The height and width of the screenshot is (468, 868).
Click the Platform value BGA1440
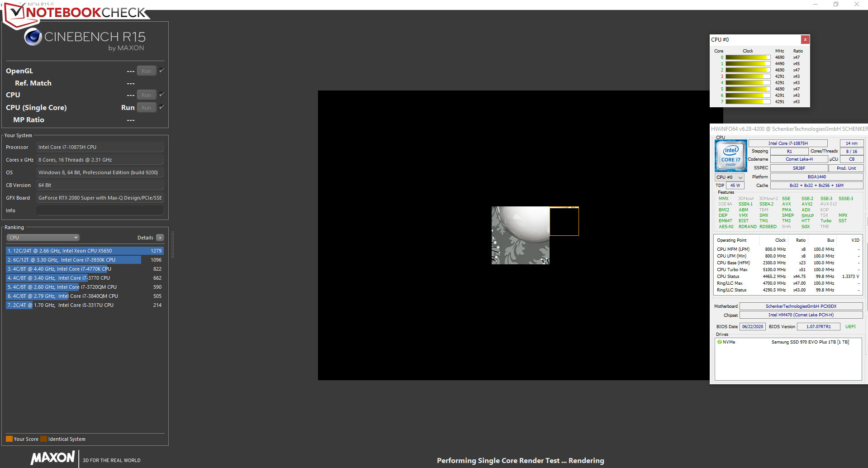pos(817,177)
